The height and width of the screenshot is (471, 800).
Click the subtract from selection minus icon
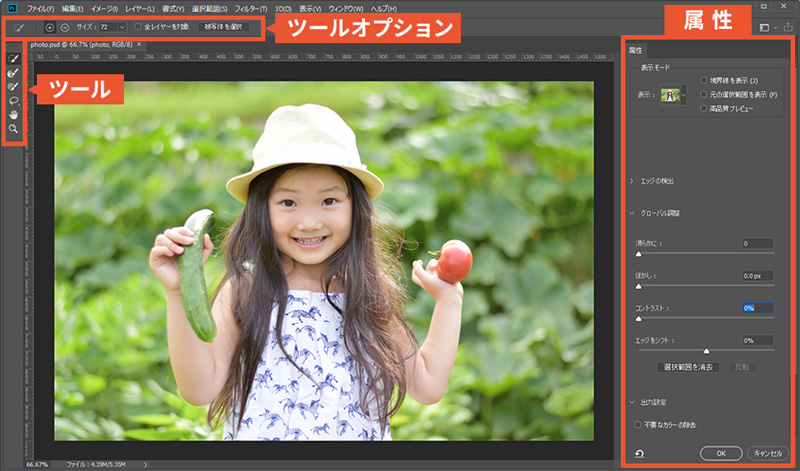pos(65,27)
